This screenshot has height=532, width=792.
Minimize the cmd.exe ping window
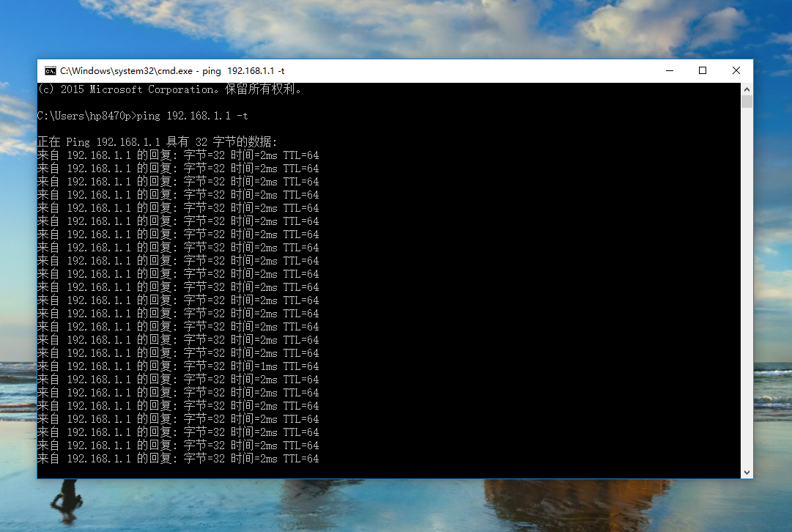point(669,71)
